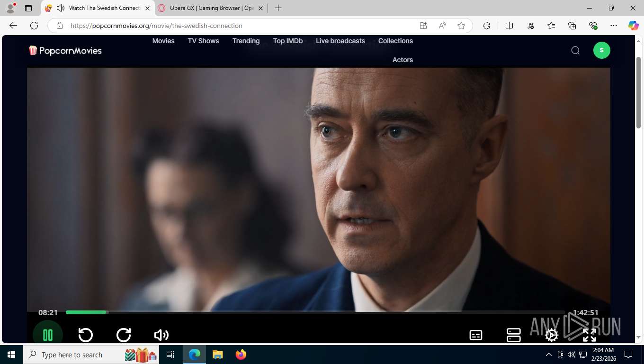644x364 pixels.
Task: Open the green S user profile avatar
Action: 602,50
